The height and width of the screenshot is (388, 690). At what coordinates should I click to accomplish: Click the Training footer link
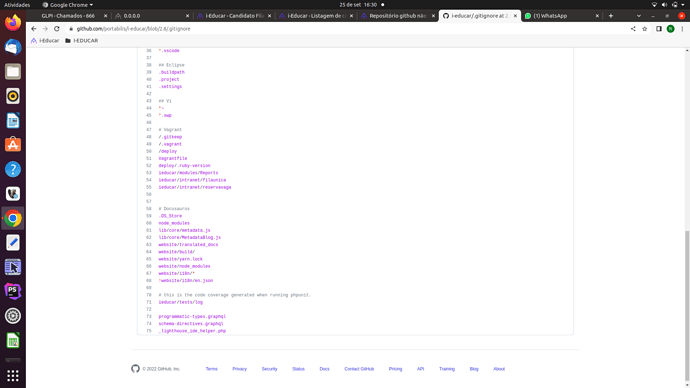pyautogui.click(x=447, y=369)
